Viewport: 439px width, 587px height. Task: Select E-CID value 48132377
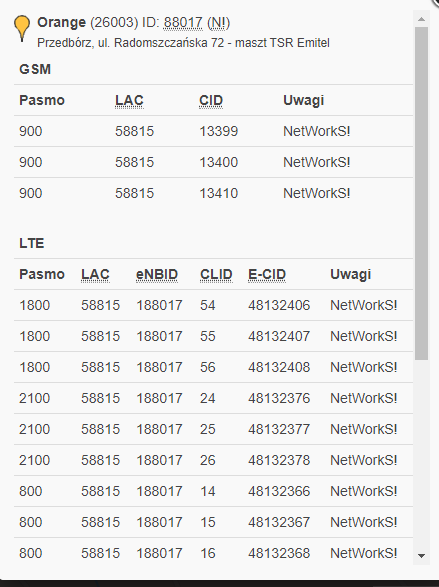pyautogui.click(x=279, y=430)
